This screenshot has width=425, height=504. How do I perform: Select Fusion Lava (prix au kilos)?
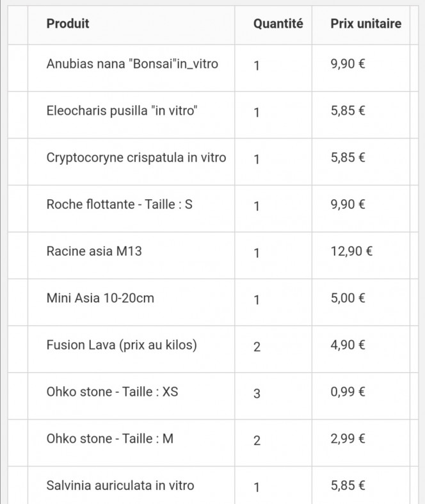tap(122, 345)
